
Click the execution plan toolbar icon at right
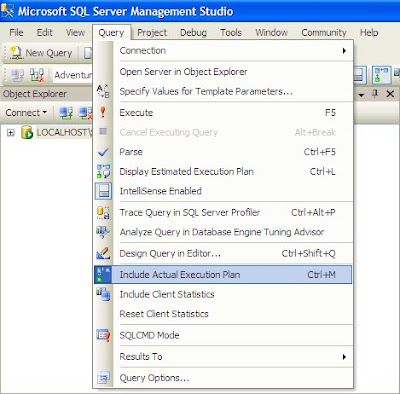click(x=381, y=75)
